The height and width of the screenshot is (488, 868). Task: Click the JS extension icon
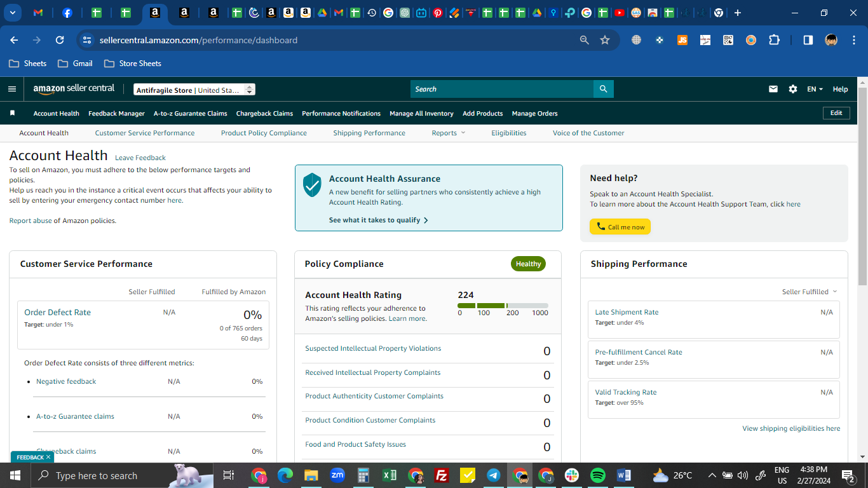point(682,40)
